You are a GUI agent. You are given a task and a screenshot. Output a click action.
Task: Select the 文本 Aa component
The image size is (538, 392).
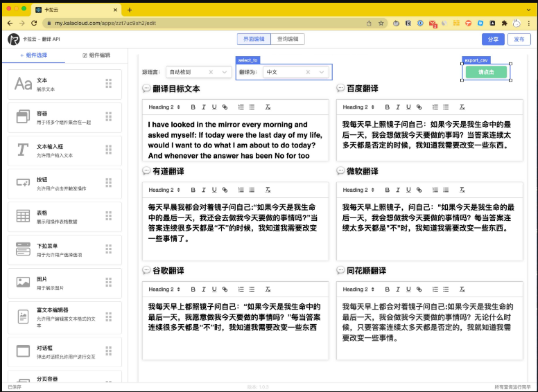65,84
